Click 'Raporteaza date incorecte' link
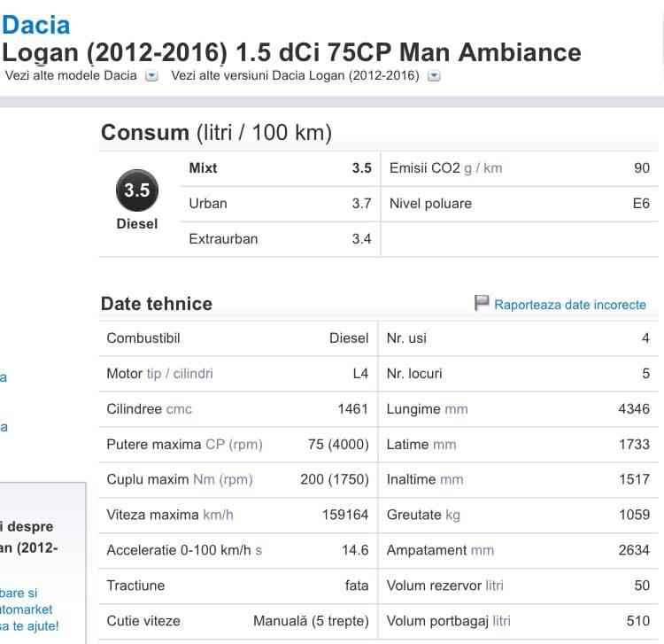The image size is (664, 644). tap(570, 305)
